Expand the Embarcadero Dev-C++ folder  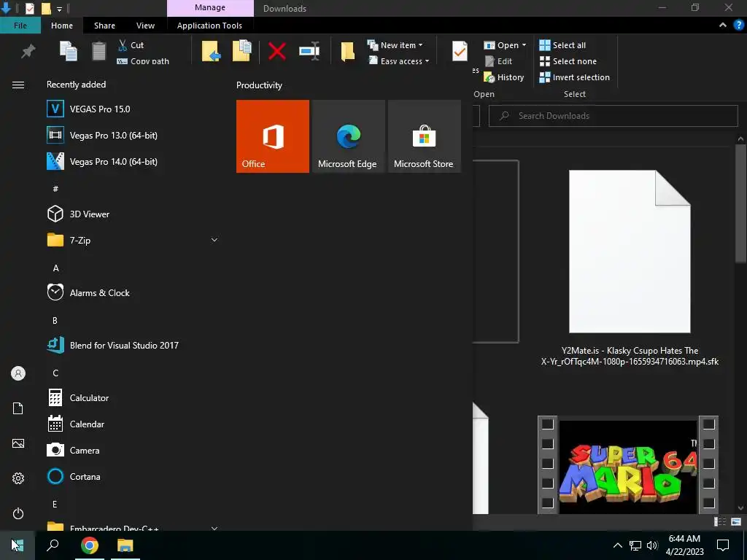click(x=214, y=528)
